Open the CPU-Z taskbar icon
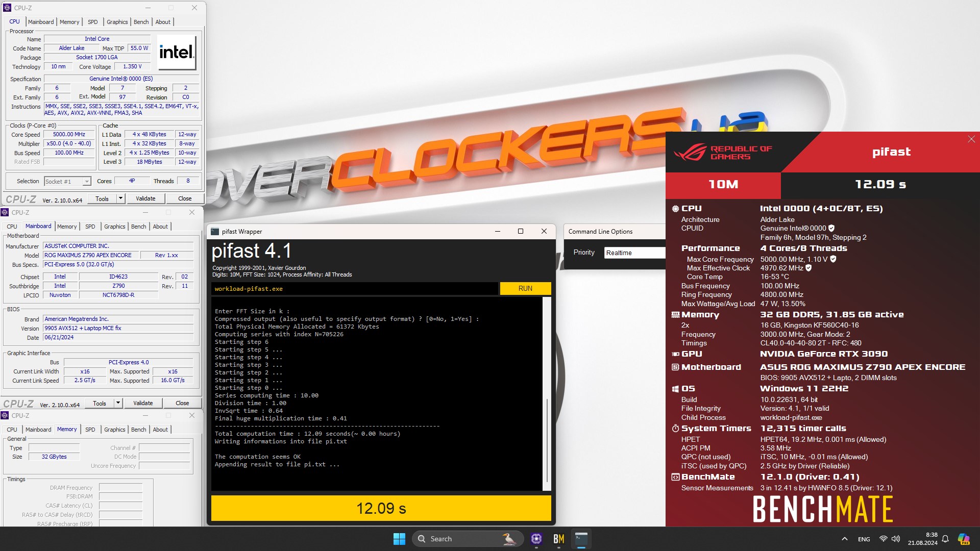This screenshot has width=980, height=551. pyautogui.click(x=536, y=539)
